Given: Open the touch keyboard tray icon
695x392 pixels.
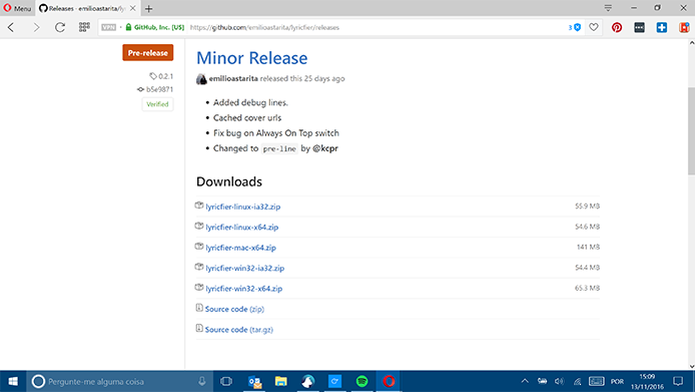Looking at the screenshot, I should pos(596,381).
